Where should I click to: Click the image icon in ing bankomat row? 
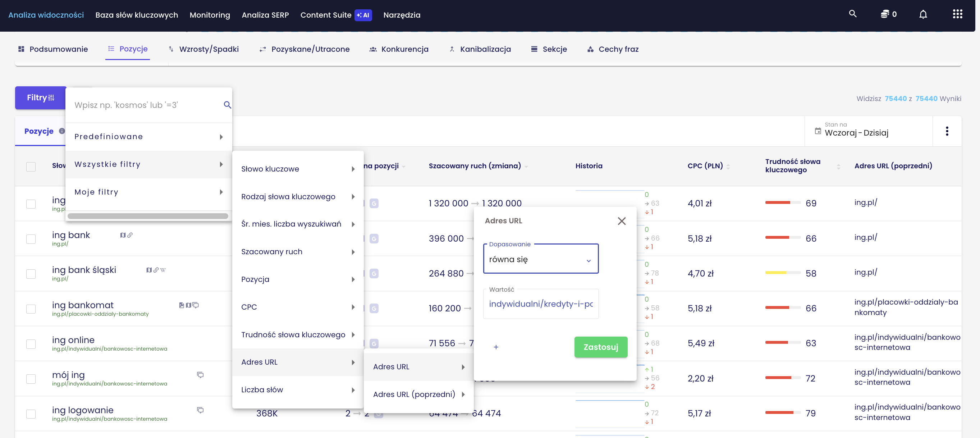(182, 305)
